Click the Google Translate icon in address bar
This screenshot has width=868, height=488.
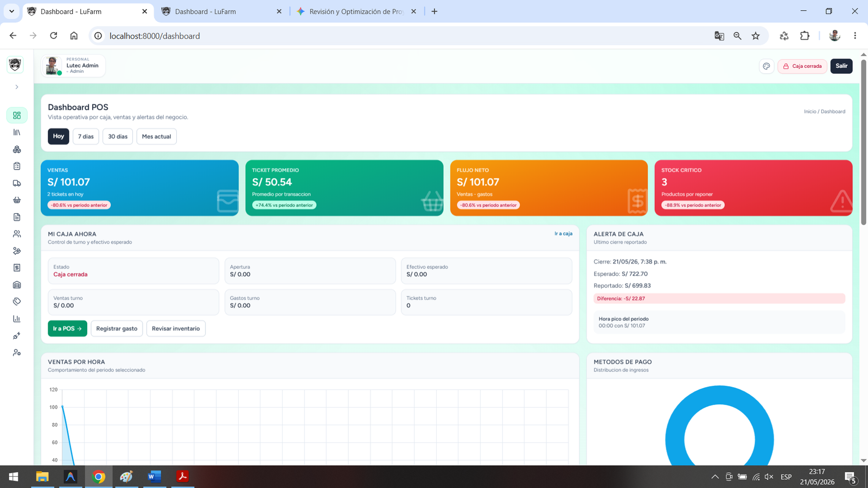[719, 36]
